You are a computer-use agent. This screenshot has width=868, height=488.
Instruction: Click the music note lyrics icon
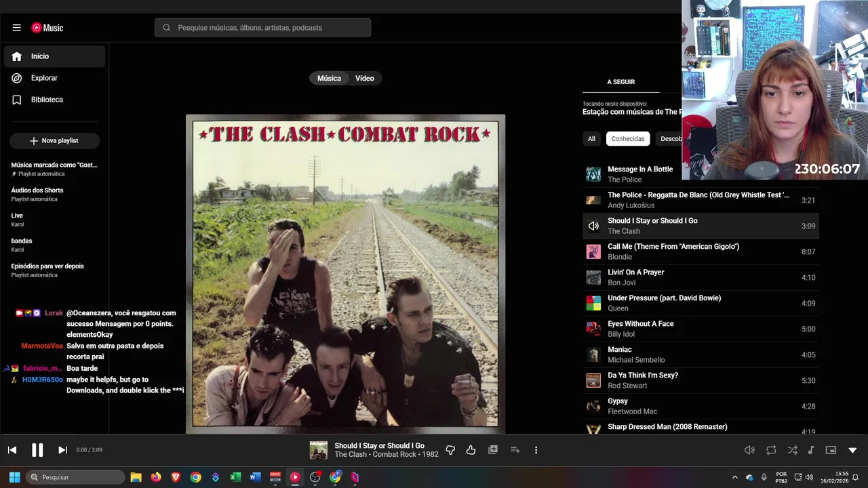(810, 450)
